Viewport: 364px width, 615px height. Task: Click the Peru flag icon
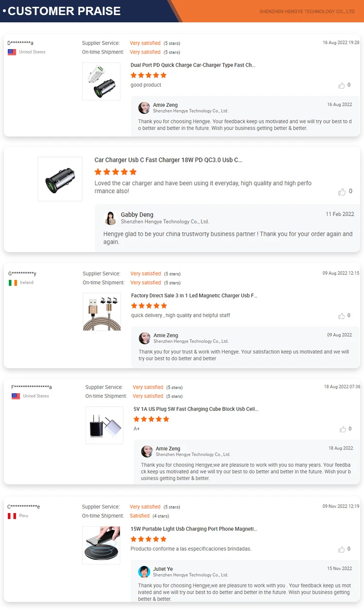(12, 516)
